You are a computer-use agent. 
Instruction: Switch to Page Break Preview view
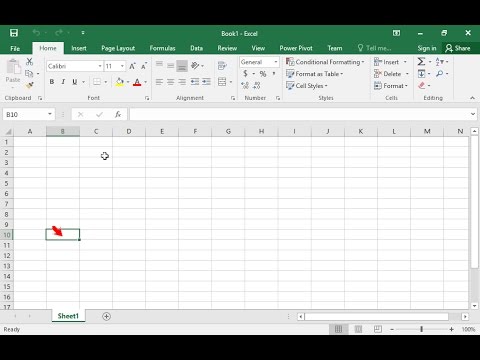coord(378,329)
